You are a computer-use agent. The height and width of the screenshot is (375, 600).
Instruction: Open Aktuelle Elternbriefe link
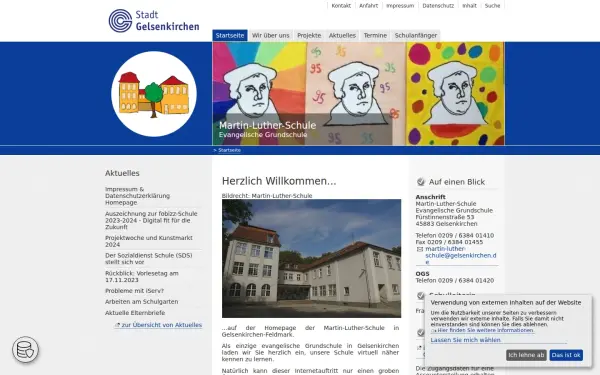(x=135, y=313)
